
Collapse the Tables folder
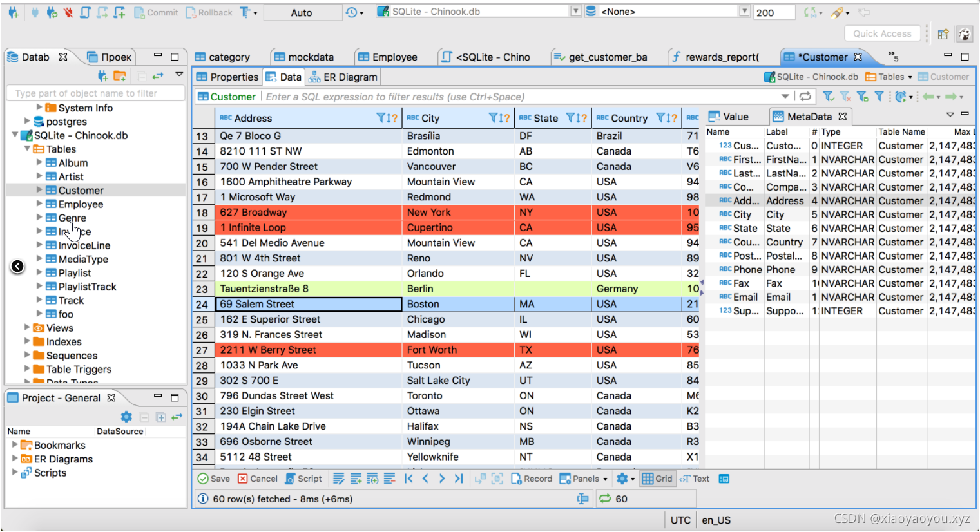[x=27, y=149]
